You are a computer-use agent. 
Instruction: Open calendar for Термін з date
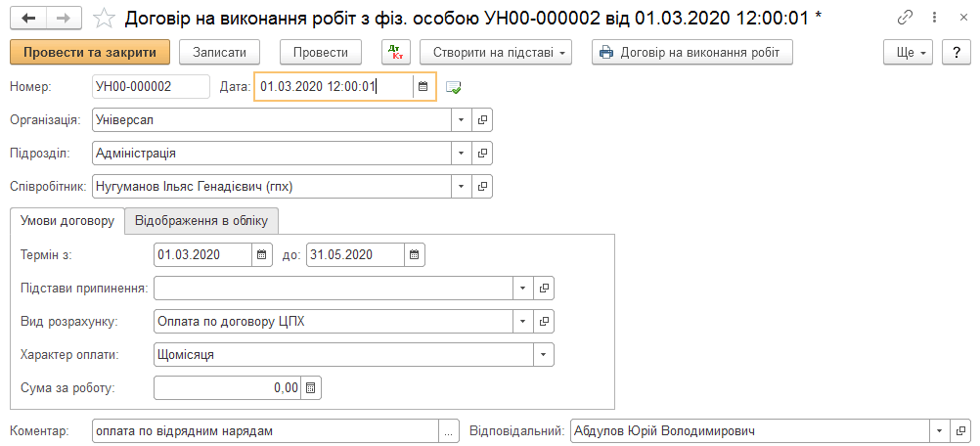pos(262,255)
